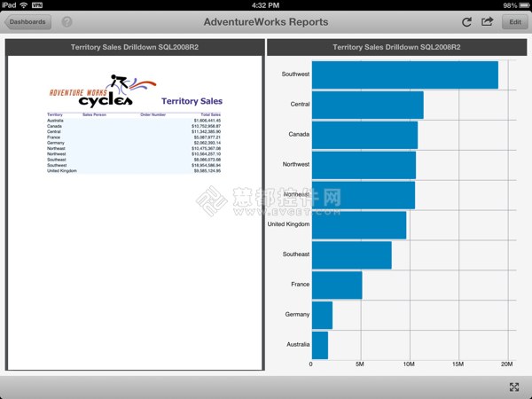Image resolution: width=532 pixels, height=399 pixels.
Task: Refresh the AdventureWorks Reports dashboard
Action: point(466,22)
